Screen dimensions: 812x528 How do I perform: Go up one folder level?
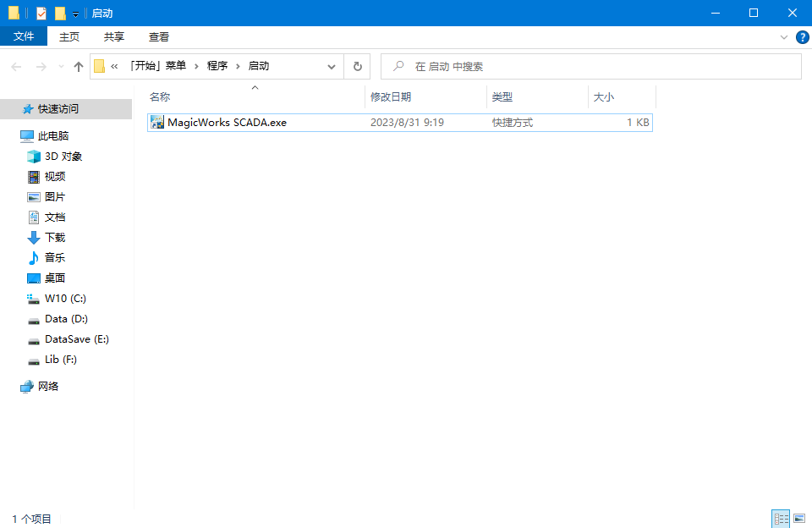(78, 66)
